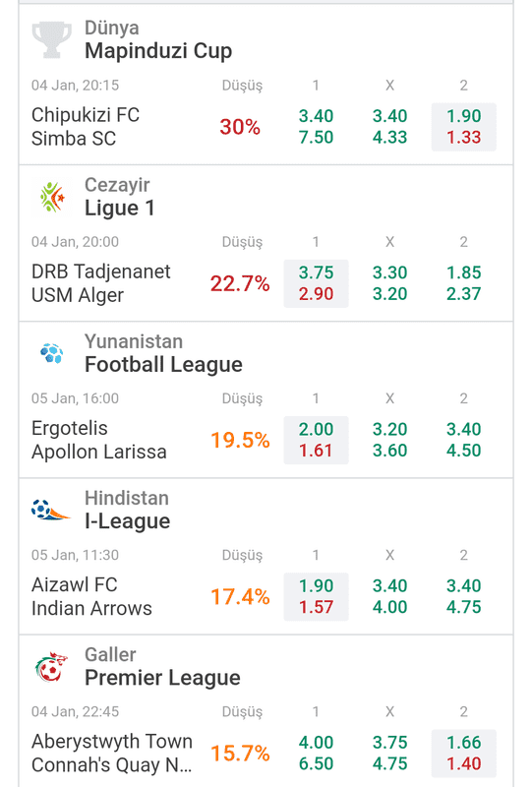Click the Mapinduzi Cup trophy icon
The height and width of the screenshot is (787, 532).
point(52,39)
